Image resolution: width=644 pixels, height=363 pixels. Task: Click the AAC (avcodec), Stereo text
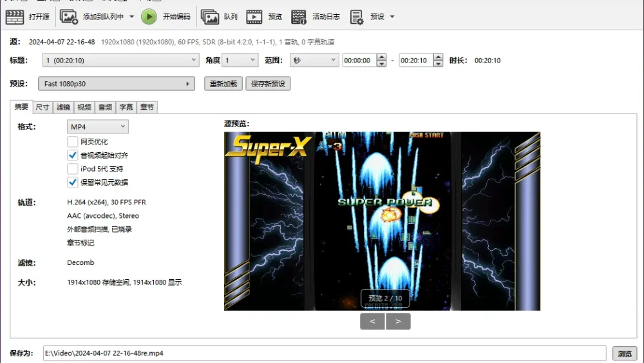coord(103,216)
